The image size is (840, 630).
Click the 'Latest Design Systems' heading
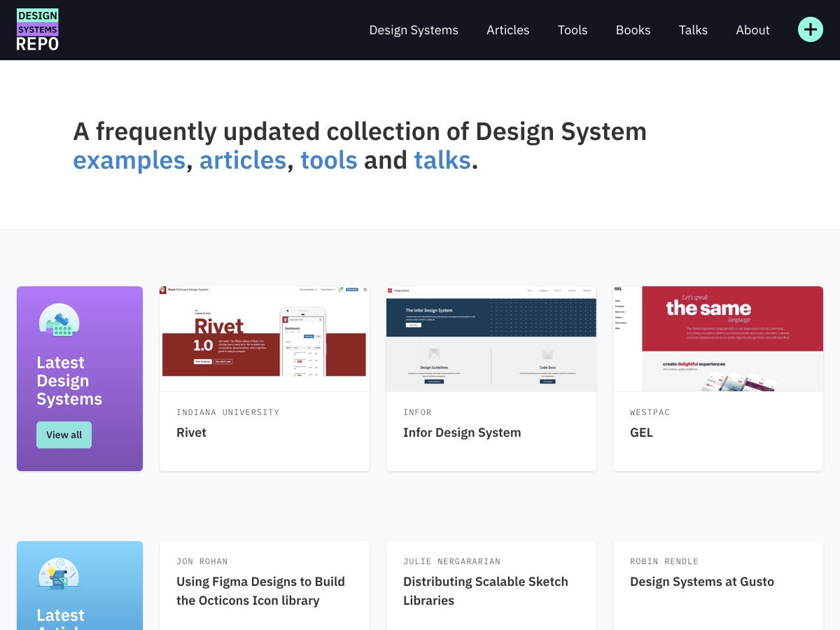pos(69,381)
